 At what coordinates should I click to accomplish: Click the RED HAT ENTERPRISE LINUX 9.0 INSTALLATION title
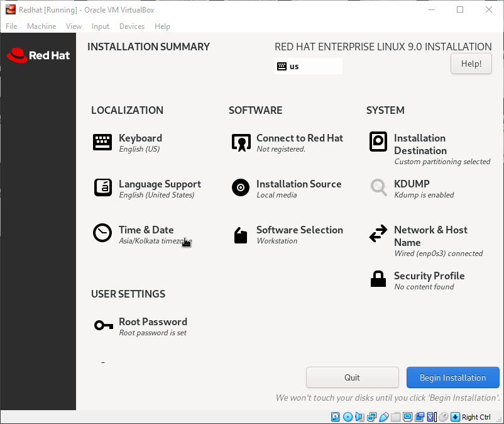tap(383, 47)
